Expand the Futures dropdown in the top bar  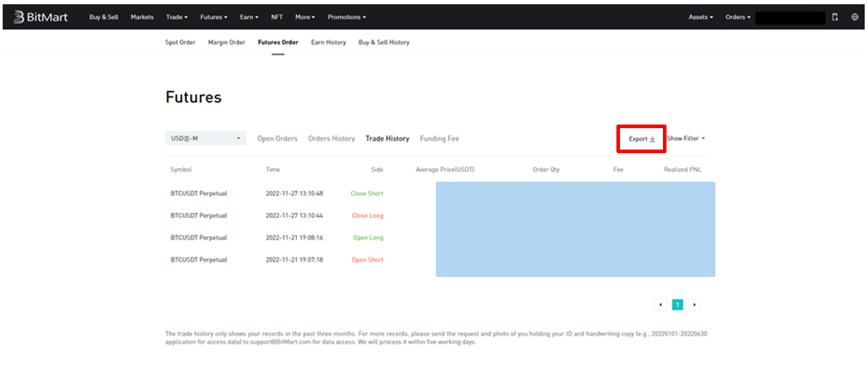point(214,17)
